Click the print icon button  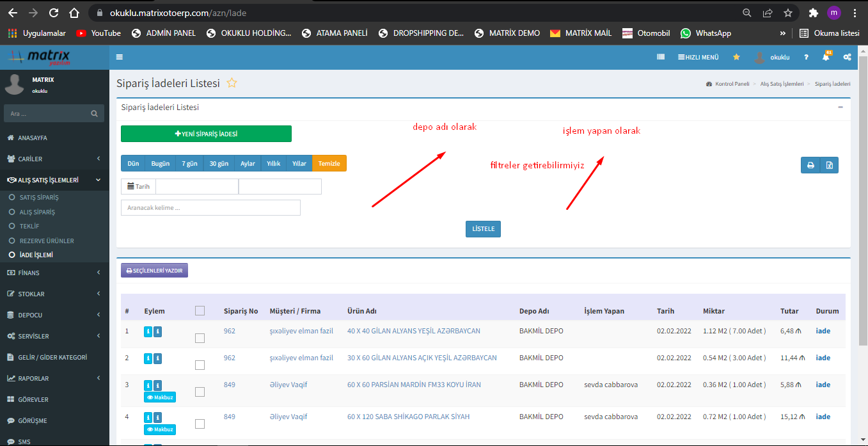(x=810, y=165)
